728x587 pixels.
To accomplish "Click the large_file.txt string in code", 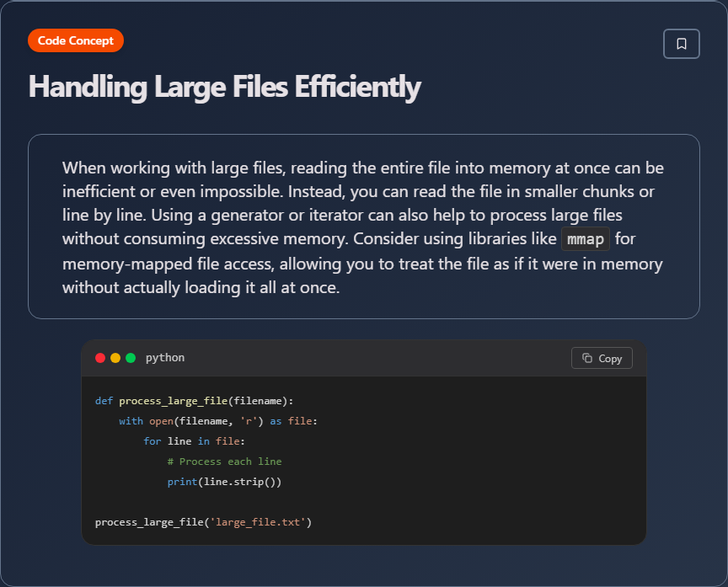I will coord(263,521).
